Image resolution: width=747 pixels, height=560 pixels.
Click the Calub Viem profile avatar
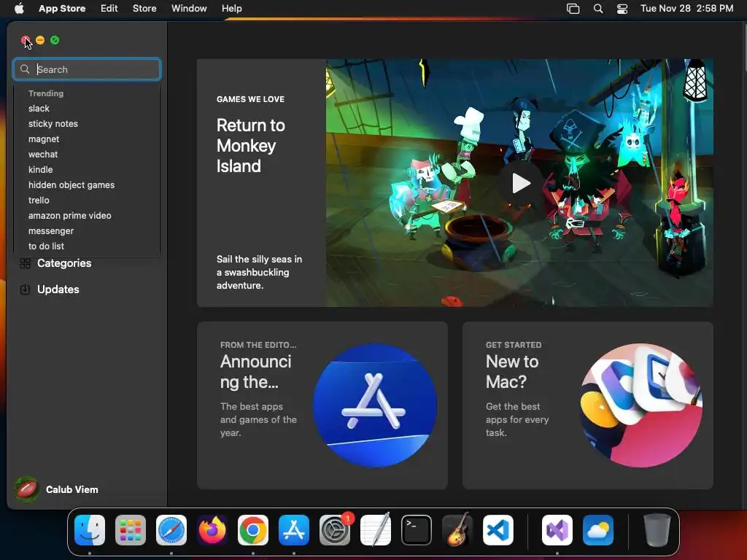27,489
